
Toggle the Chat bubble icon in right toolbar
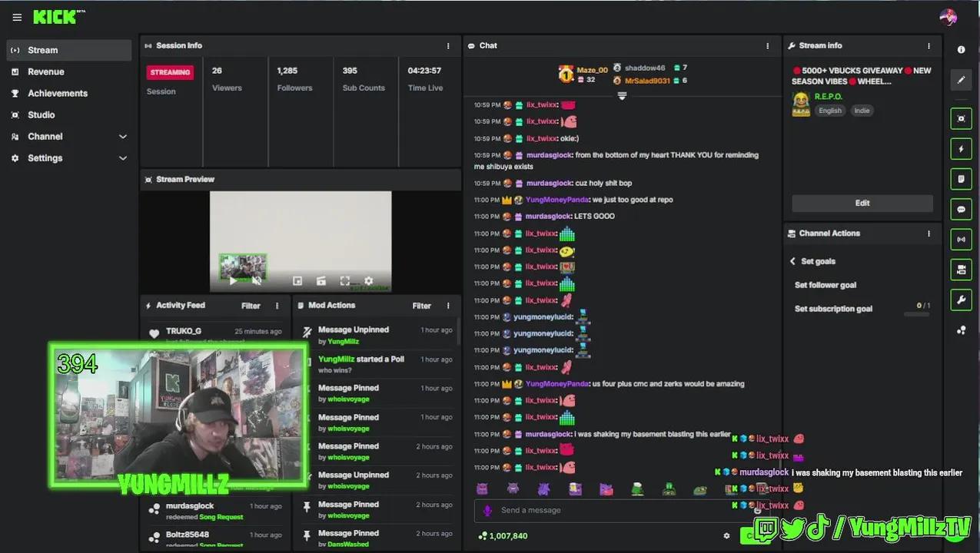pos(961,209)
